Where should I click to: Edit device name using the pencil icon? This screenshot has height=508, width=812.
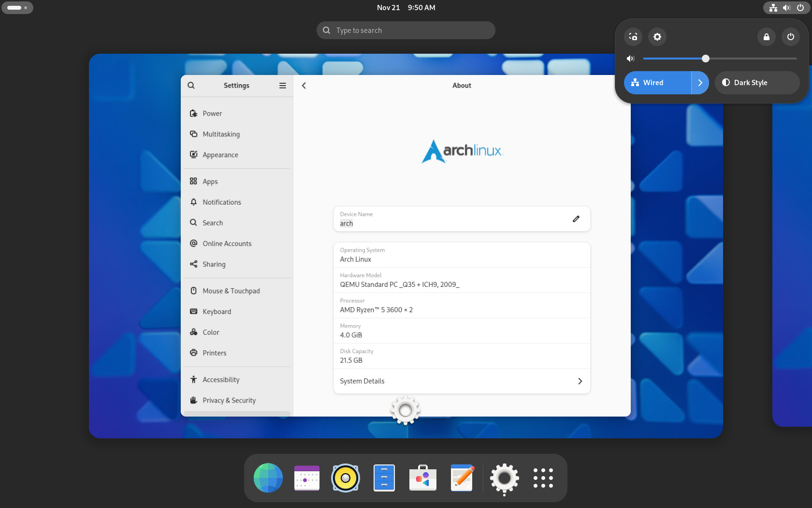pos(576,219)
